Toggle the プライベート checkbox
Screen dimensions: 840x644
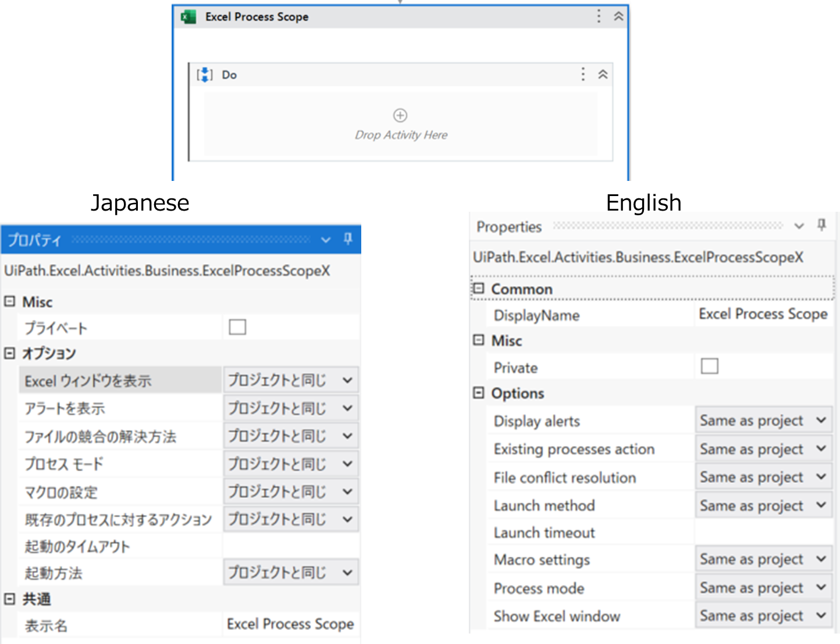pyautogui.click(x=237, y=327)
